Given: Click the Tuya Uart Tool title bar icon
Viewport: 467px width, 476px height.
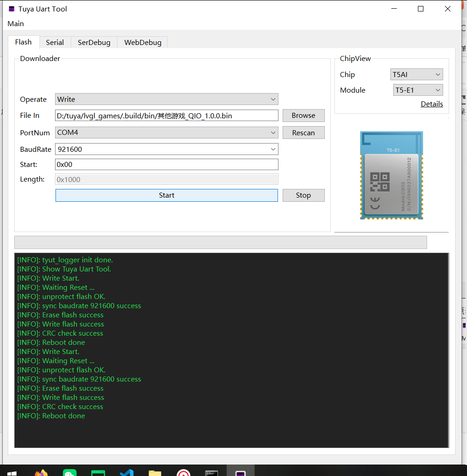Looking at the screenshot, I should pyautogui.click(x=11, y=9).
